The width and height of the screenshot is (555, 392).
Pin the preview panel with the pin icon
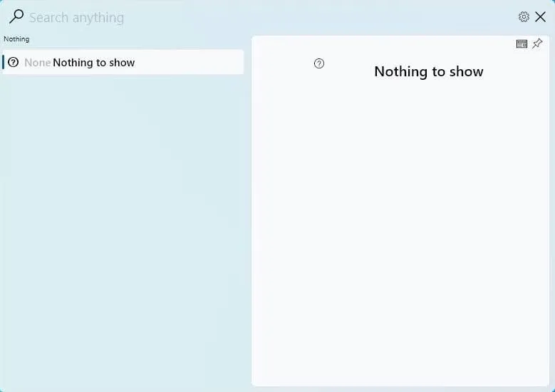[537, 44]
